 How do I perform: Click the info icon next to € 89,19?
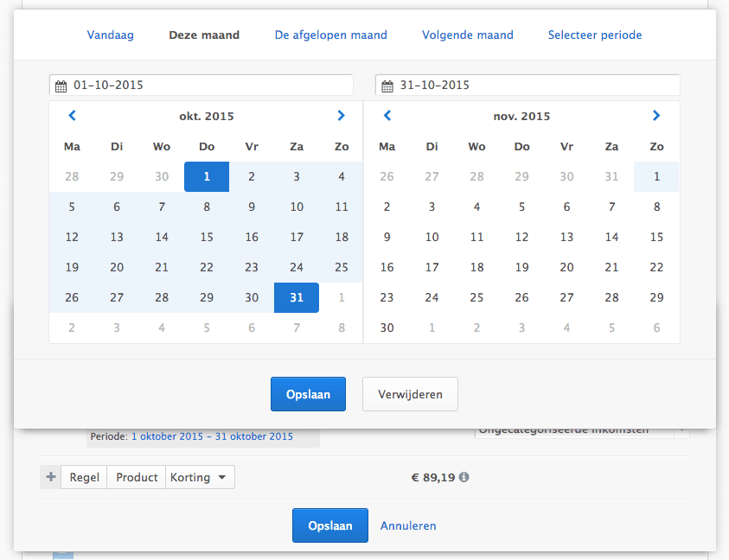(464, 476)
